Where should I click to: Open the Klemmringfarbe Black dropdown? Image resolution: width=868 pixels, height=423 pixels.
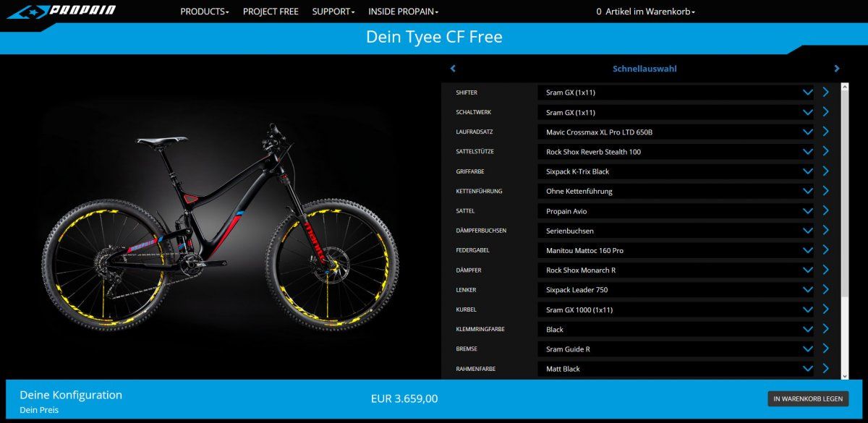click(678, 329)
